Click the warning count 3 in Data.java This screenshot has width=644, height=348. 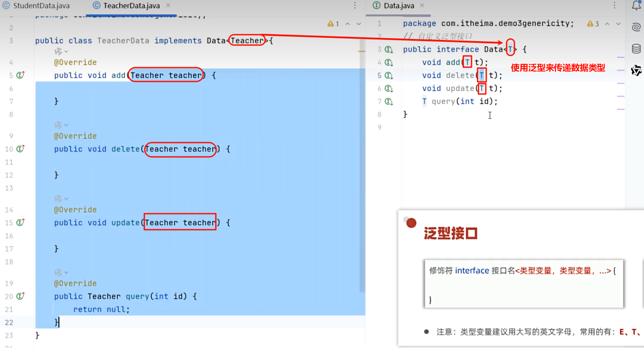coord(593,24)
